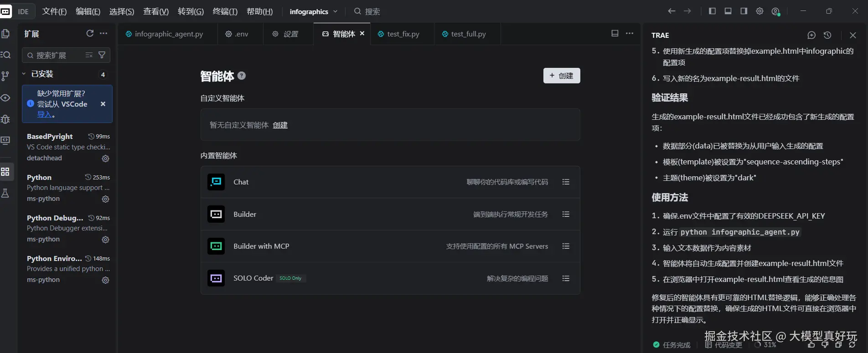
Task: Click the 导入 link in VSCode notice
Action: click(44, 114)
